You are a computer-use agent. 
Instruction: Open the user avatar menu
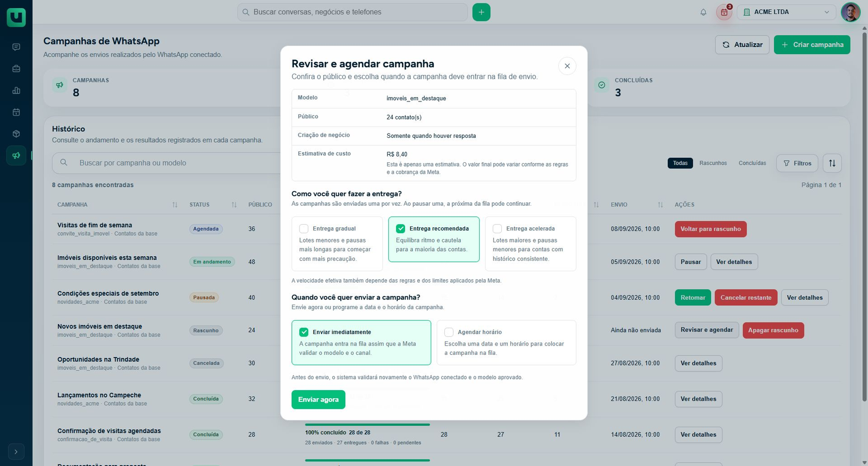[x=851, y=12]
